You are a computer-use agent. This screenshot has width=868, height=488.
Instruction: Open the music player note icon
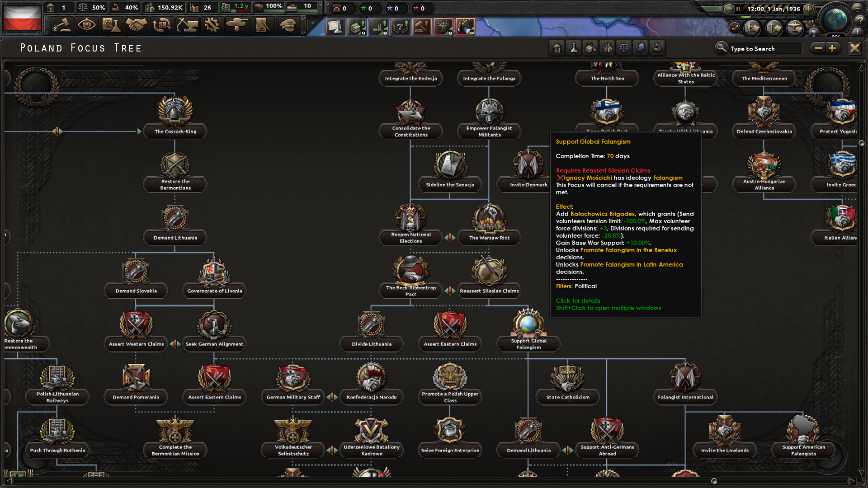pos(735,28)
